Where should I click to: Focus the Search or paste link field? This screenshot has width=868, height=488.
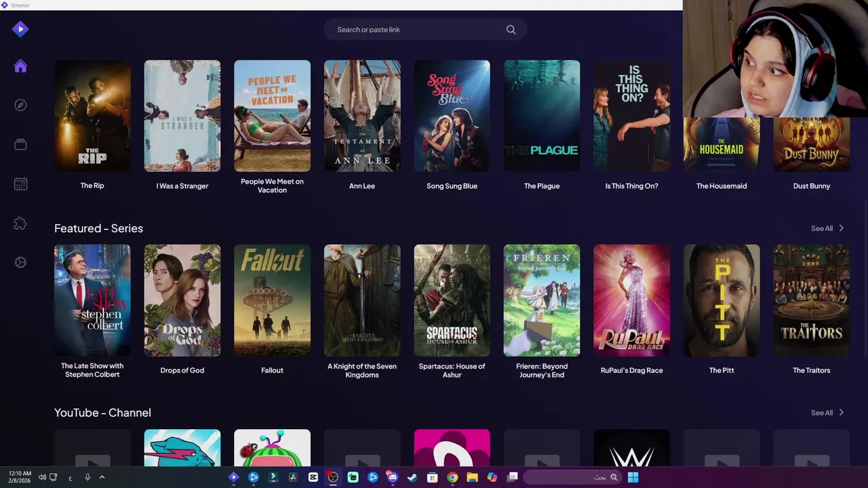click(425, 29)
